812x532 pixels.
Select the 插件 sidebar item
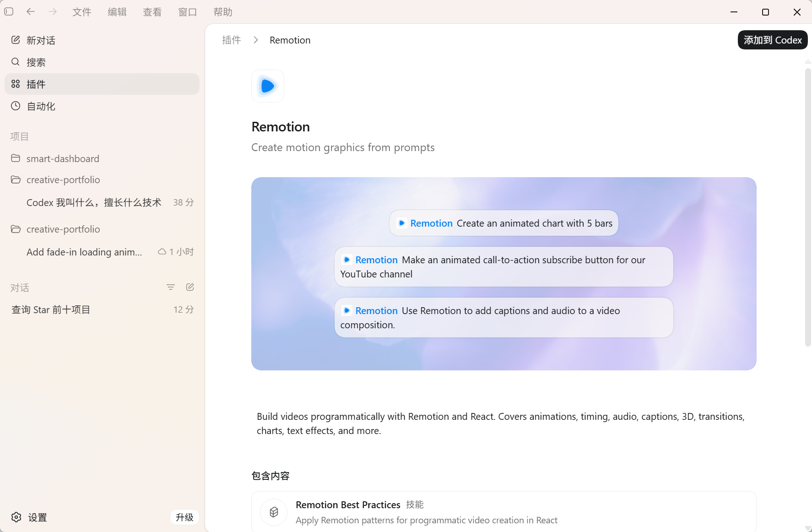[102, 84]
